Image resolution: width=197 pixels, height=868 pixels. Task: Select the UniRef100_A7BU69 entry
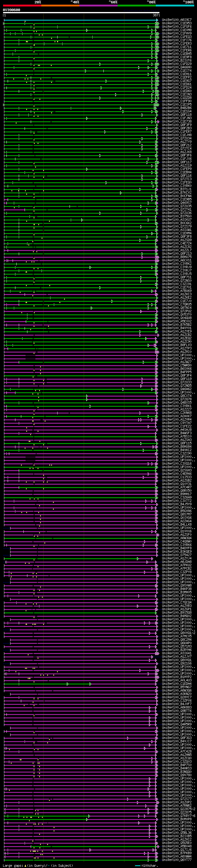[x=177, y=291]
